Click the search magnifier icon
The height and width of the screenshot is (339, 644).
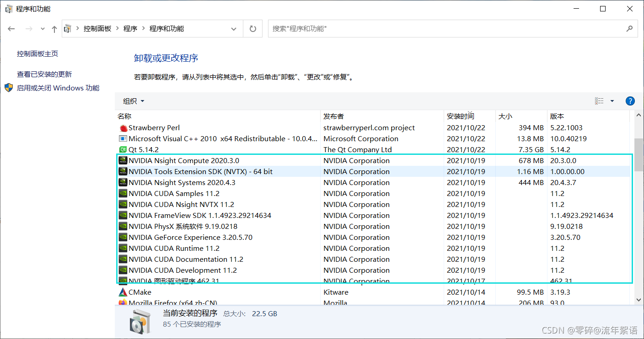coord(629,28)
